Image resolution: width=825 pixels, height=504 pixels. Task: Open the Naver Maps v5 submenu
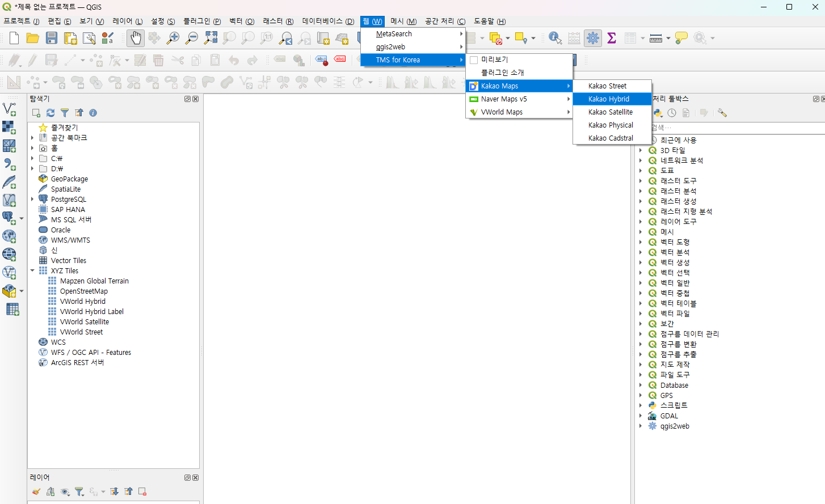519,99
